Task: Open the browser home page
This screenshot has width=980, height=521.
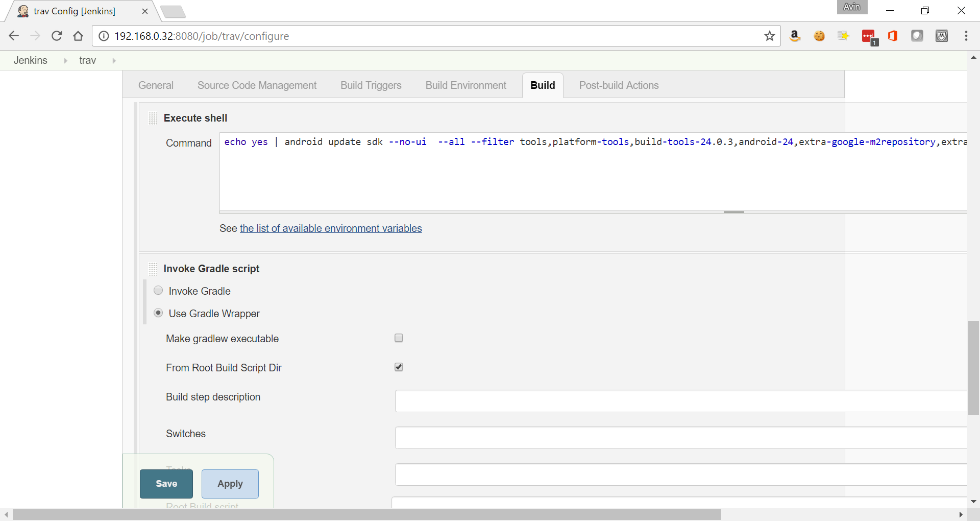Action: click(78, 36)
